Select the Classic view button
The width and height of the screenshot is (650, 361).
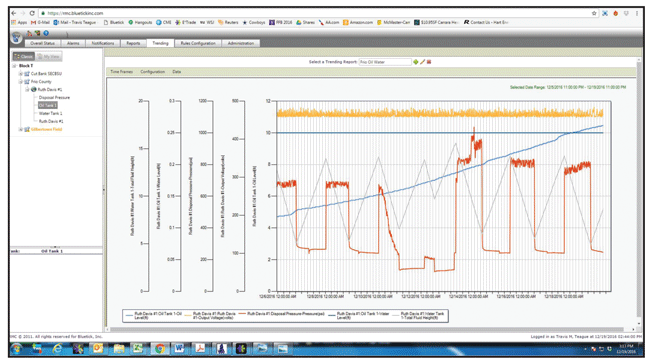(24, 56)
